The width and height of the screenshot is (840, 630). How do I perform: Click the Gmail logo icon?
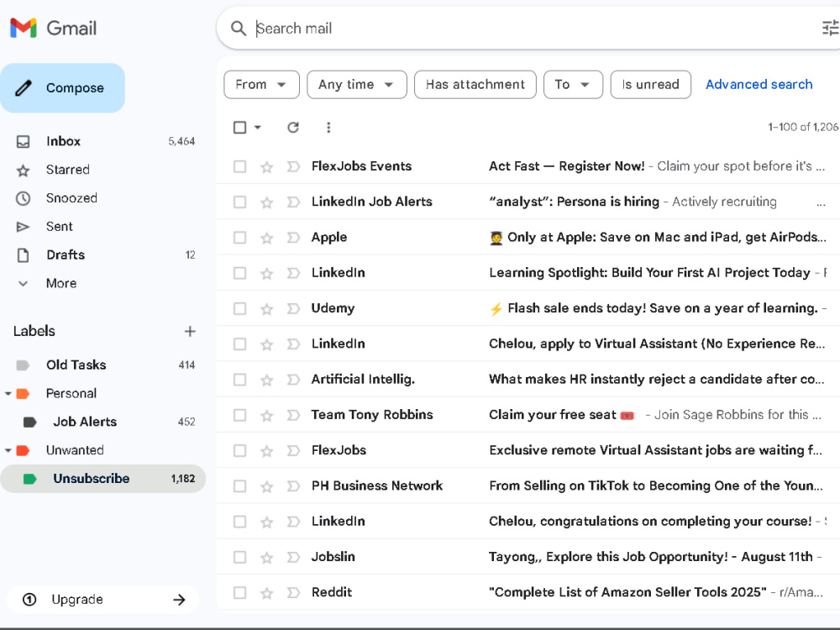(x=24, y=28)
